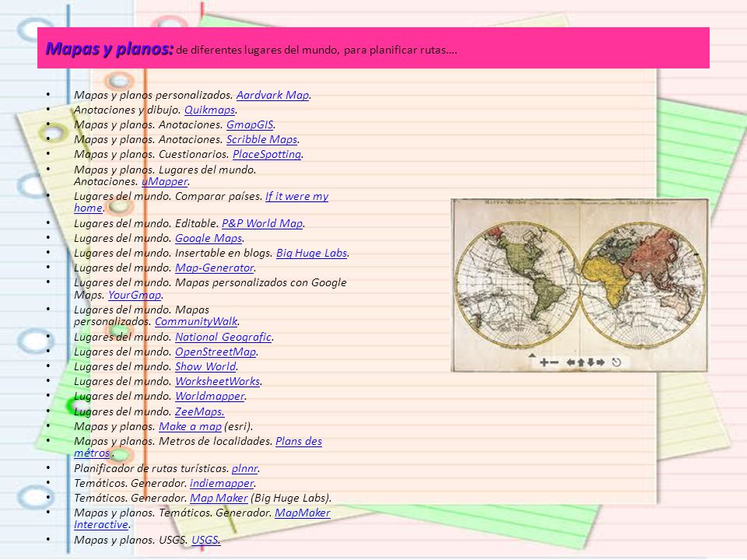Select text 'Mapas y planos personalizados.'
747x560 pixels.
tap(153, 95)
